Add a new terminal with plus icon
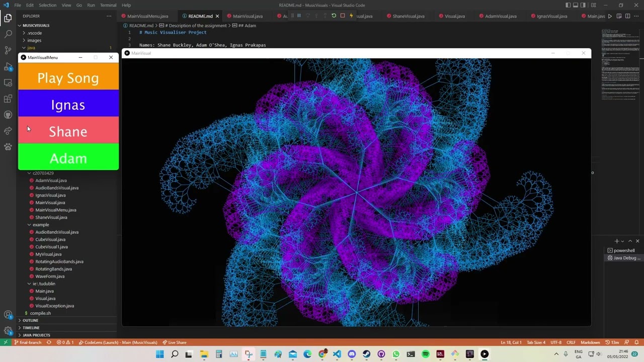The width and height of the screenshot is (644, 362). (x=616, y=241)
